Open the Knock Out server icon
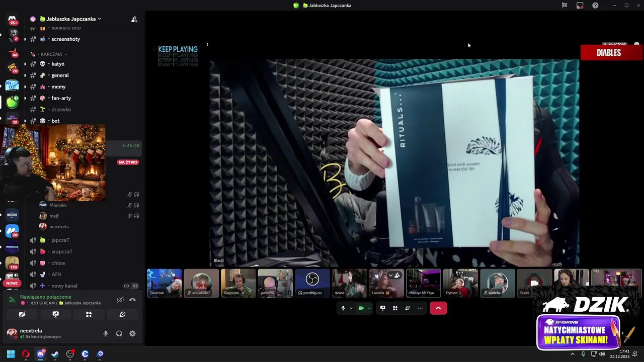The image size is (644, 362). click(x=12, y=85)
